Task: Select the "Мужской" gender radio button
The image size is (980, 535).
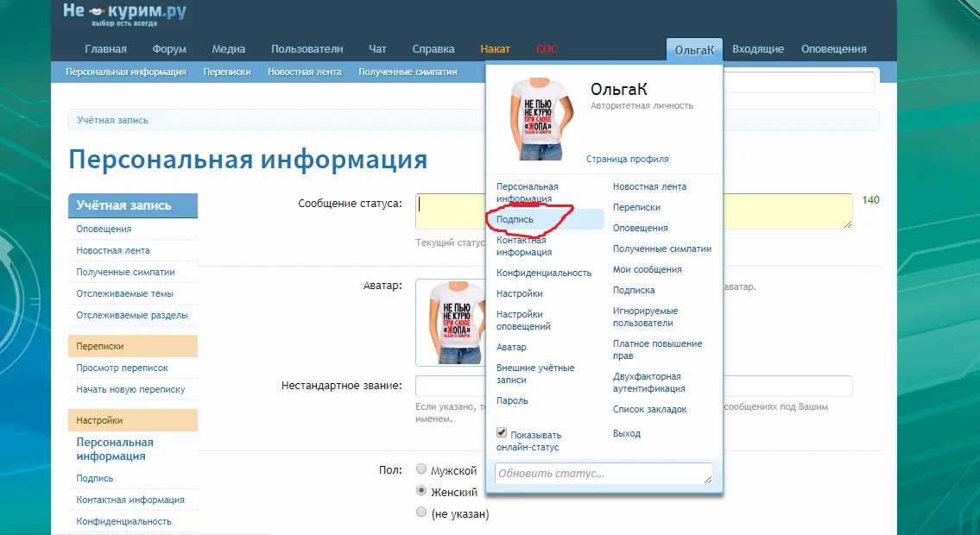Action: click(x=420, y=469)
